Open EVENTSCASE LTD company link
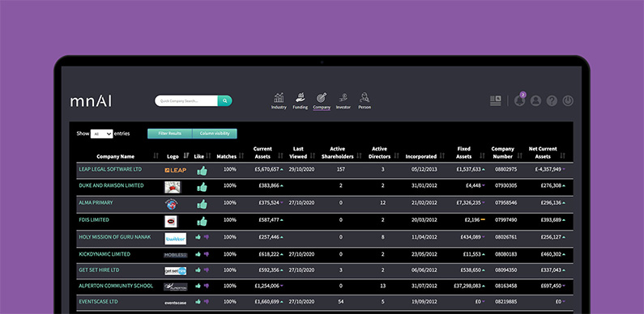This screenshot has height=314, width=644. pyautogui.click(x=99, y=302)
